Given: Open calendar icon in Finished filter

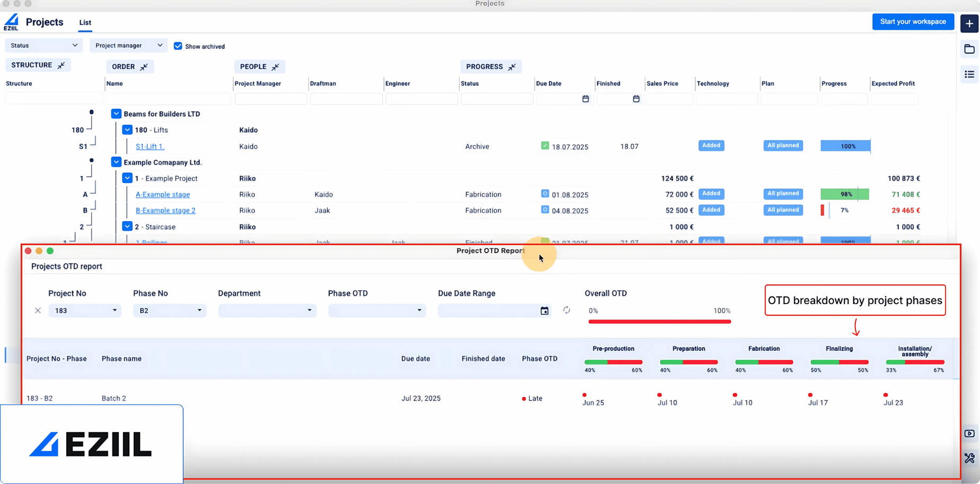Looking at the screenshot, I should [636, 99].
